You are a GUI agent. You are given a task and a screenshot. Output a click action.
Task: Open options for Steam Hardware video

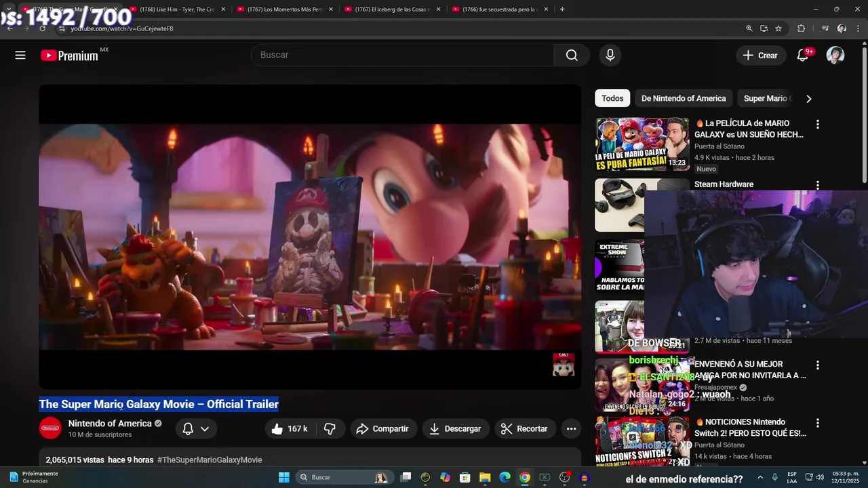817,184
